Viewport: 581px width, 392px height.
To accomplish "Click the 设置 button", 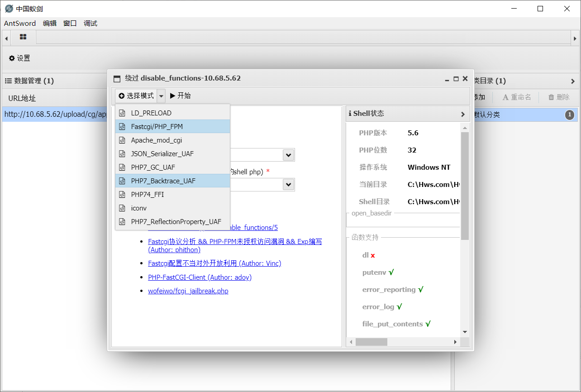I will (19, 58).
